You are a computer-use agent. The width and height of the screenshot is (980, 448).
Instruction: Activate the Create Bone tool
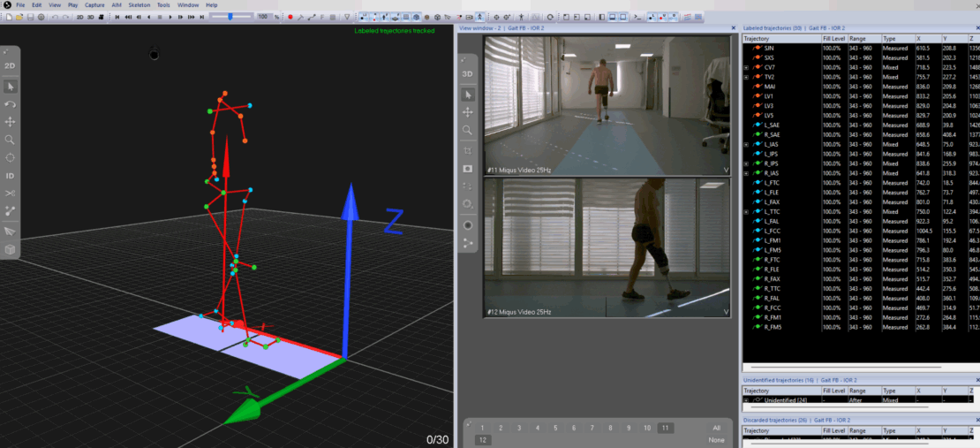[x=10, y=211]
